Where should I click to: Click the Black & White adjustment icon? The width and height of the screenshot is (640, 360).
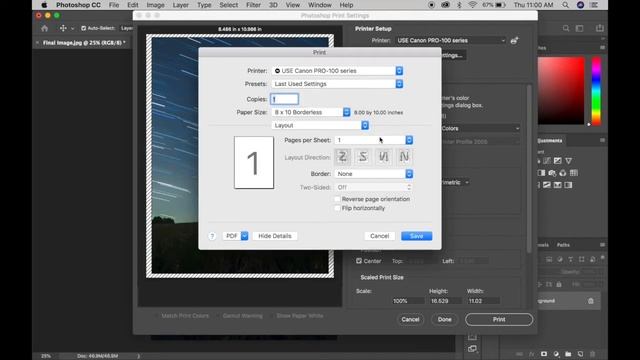[x=542, y=173]
